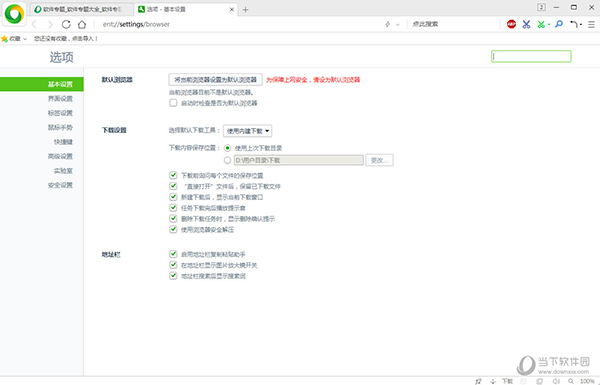The width and height of the screenshot is (600, 385).
Task: Expand the 收藏 favorites dropdown
Action: (25, 39)
